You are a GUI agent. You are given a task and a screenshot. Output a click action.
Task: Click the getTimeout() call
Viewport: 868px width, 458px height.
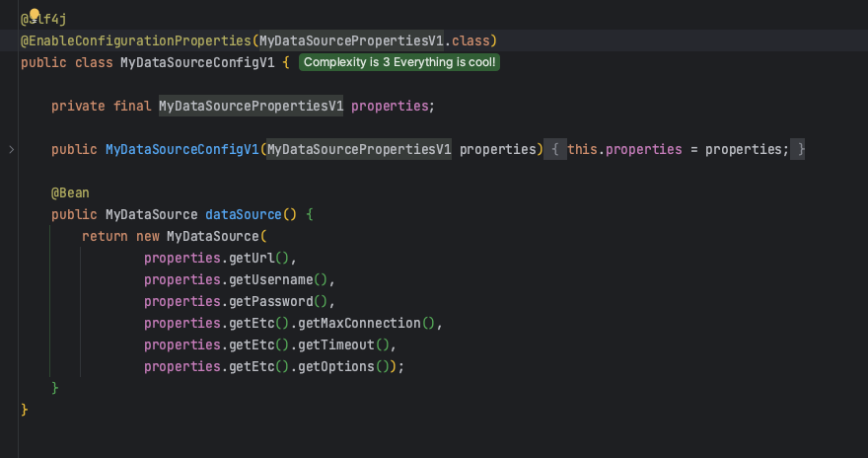pos(344,344)
